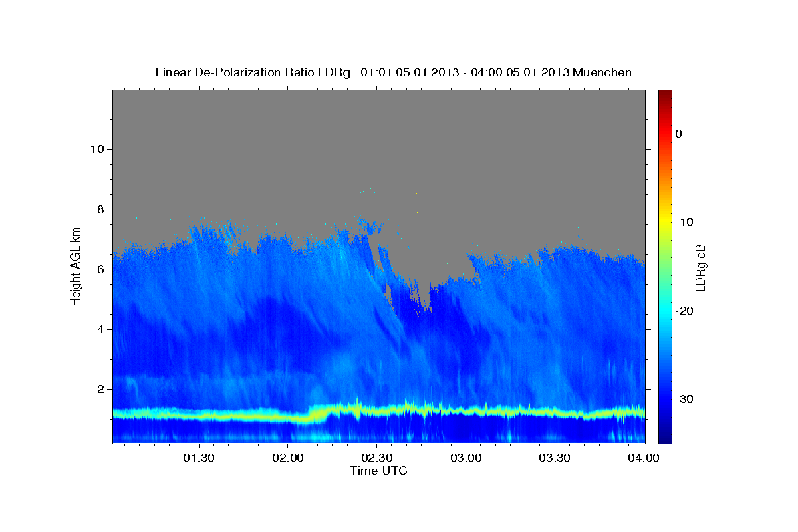The image size is (798, 532).
Task: Click the 'Time UTC' axis label
Action: tap(378, 471)
